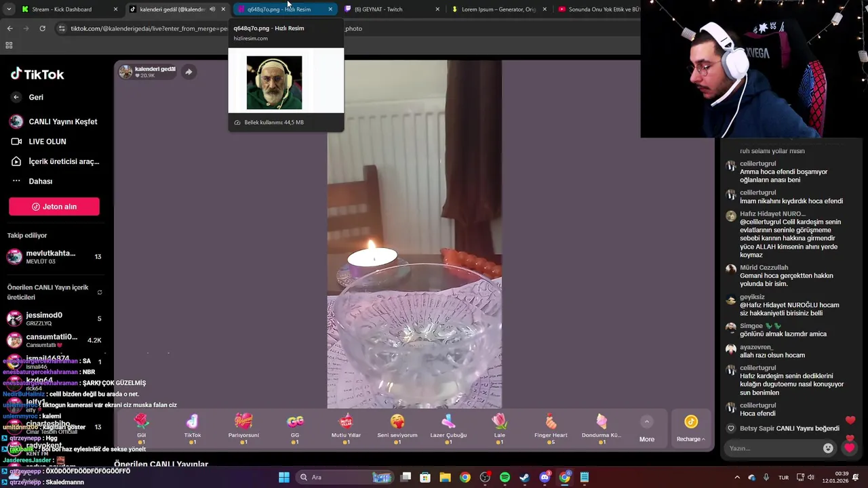Open Steam from the taskbar

point(524,477)
